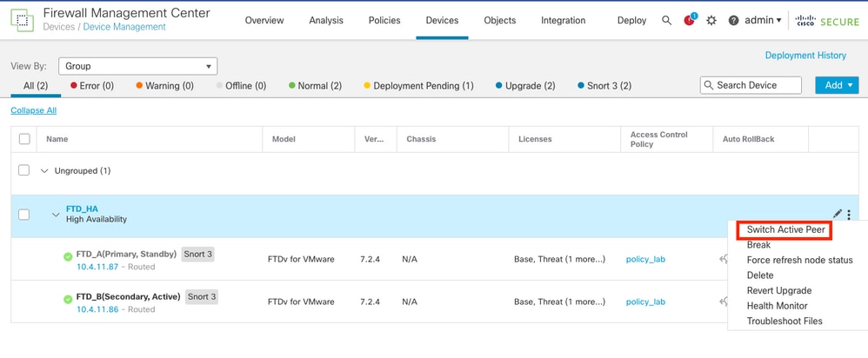Click FTD_A(Primary, Standby) device name

tap(126, 254)
